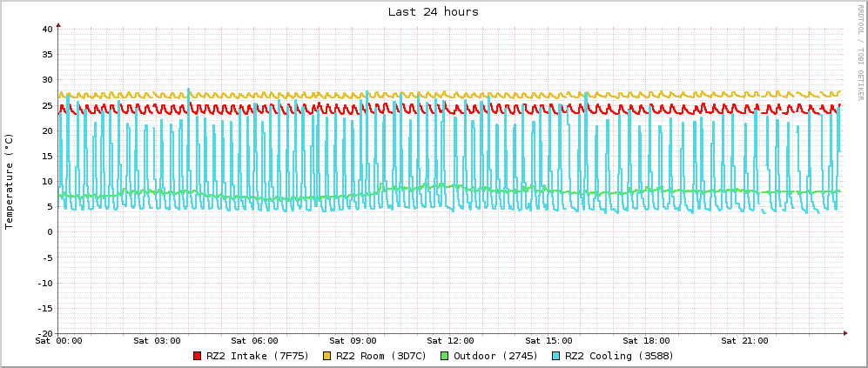Select the 'RZ2 Cooling (3588)' legend label
The image size is (868, 368).
point(620,356)
